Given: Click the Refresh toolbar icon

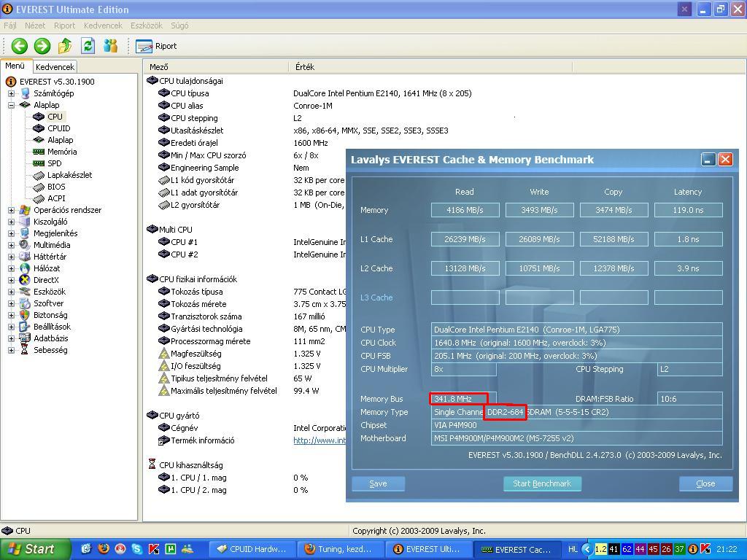Looking at the screenshot, I should click(88, 46).
